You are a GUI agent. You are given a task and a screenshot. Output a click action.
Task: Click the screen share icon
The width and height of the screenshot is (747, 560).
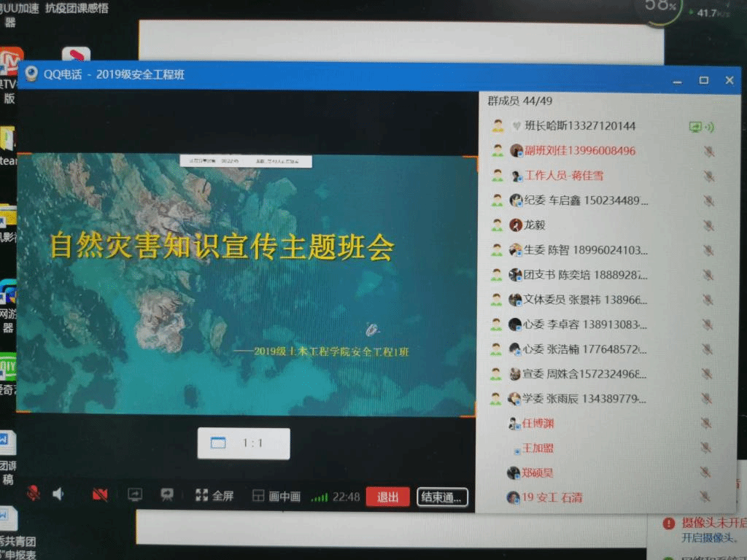135,495
